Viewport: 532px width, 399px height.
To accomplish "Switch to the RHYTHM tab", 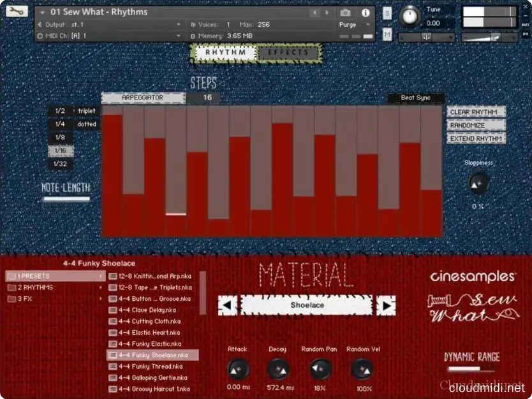I will [x=221, y=52].
